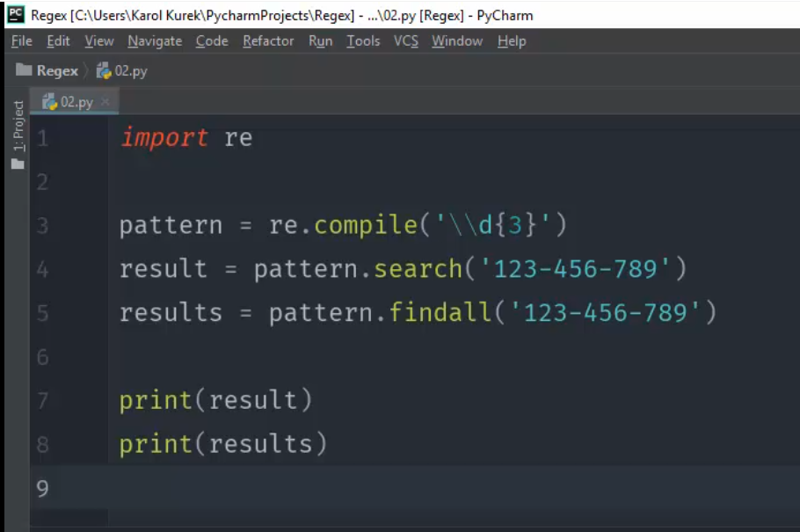Open the File menu
Image resolution: width=800 pixels, height=532 pixels.
[22, 41]
